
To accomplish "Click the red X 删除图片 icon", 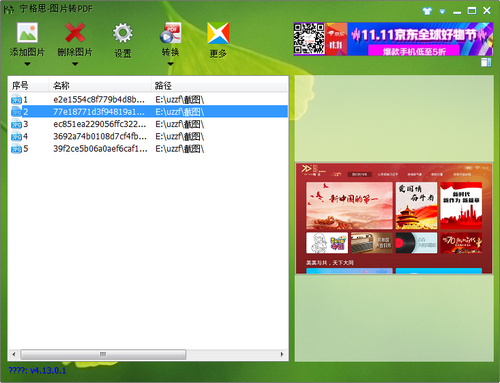I will click(75, 33).
